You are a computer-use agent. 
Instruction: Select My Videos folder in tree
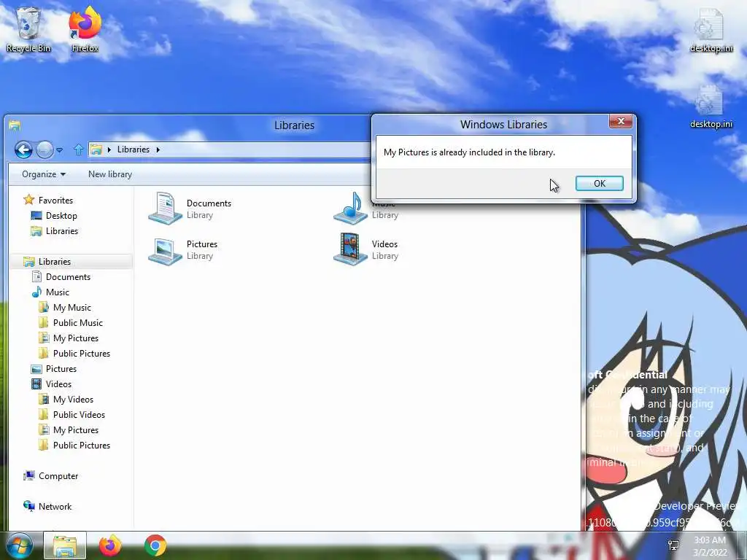click(x=73, y=400)
